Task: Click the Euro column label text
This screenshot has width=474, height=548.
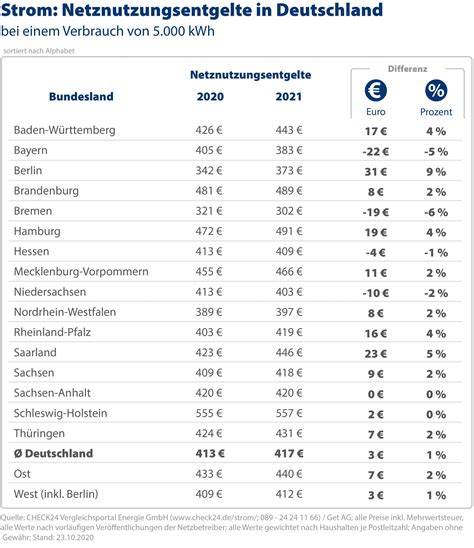Action: point(376,112)
